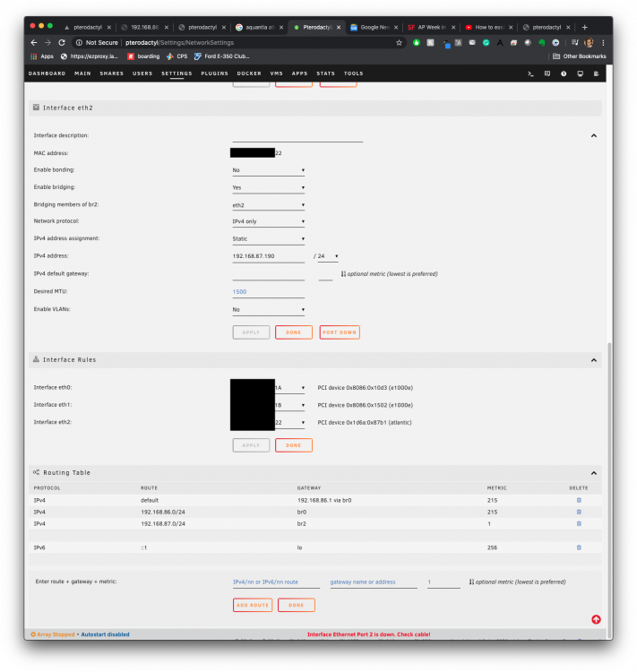Open the Users menu
The image size is (637, 672).
(142, 73)
